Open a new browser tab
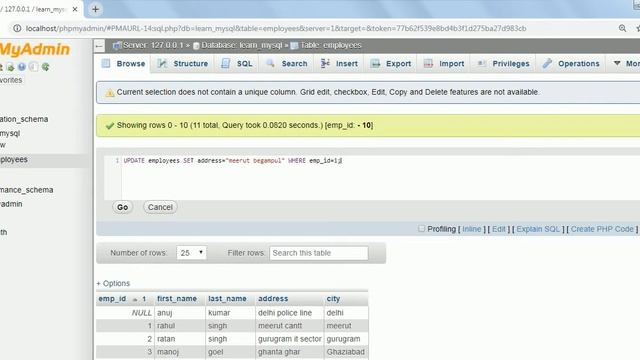This screenshot has height=360, width=640. pos(95,9)
